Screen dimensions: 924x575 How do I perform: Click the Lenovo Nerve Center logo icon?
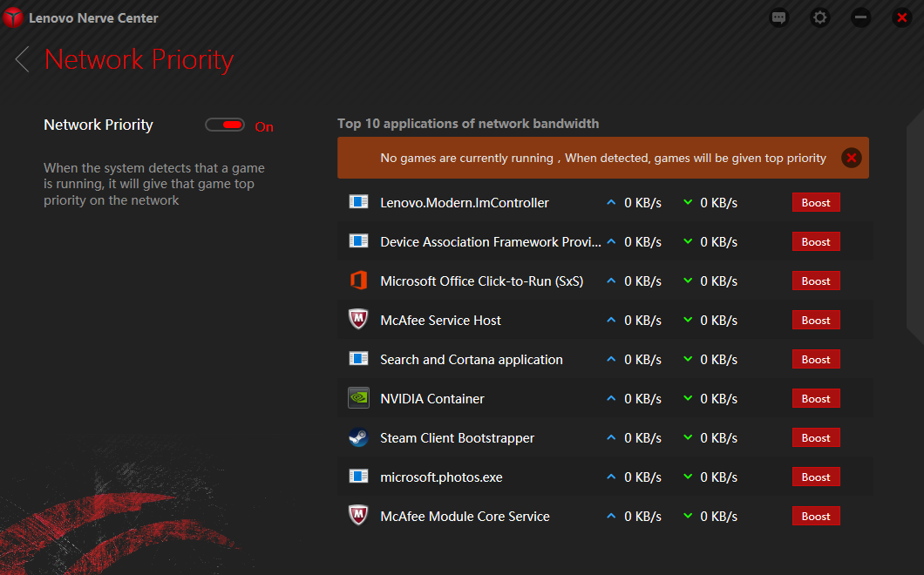tap(13, 17)
